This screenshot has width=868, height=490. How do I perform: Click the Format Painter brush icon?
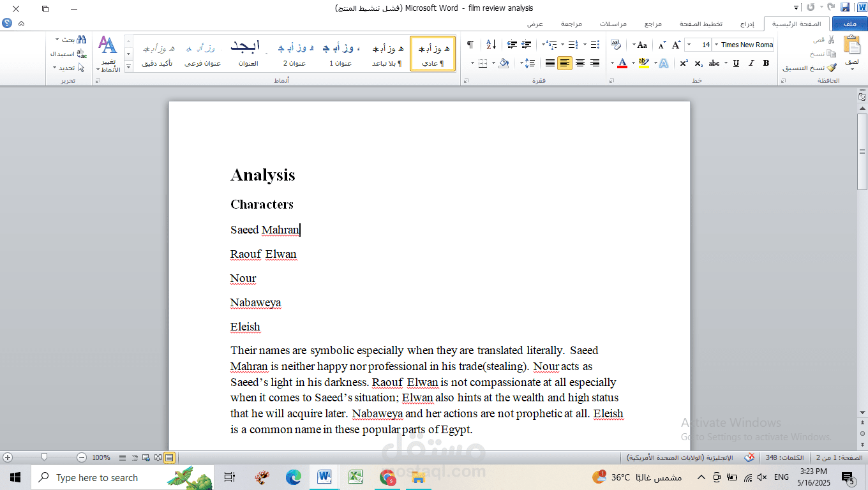[831, 68]
